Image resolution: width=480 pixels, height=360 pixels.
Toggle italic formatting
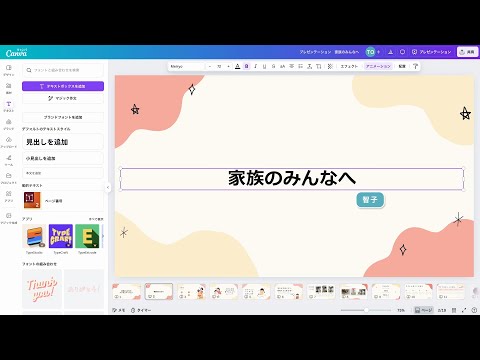255,66
